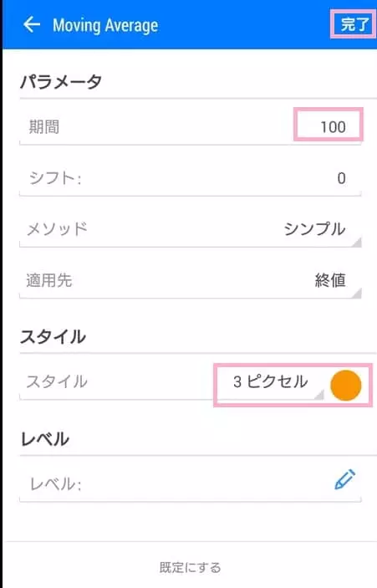
Task: Open the line width dropdown showing 3 ピクセル
Action: pos(271,381)
